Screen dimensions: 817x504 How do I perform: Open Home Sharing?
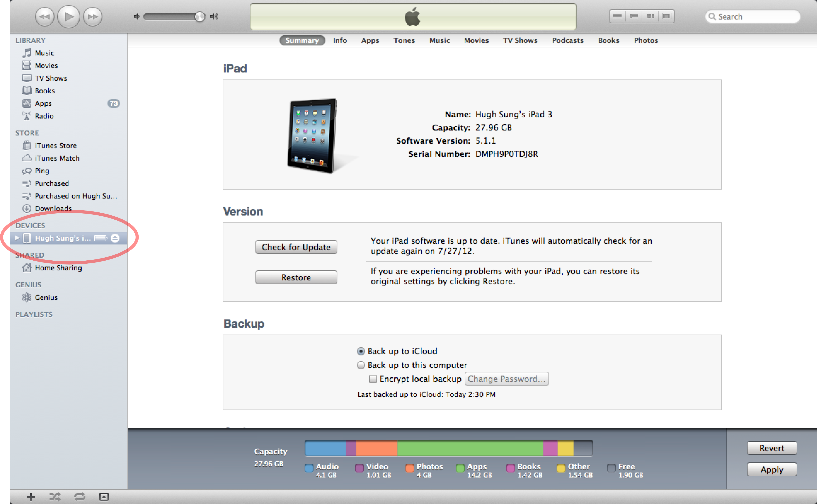click(68, 268)
